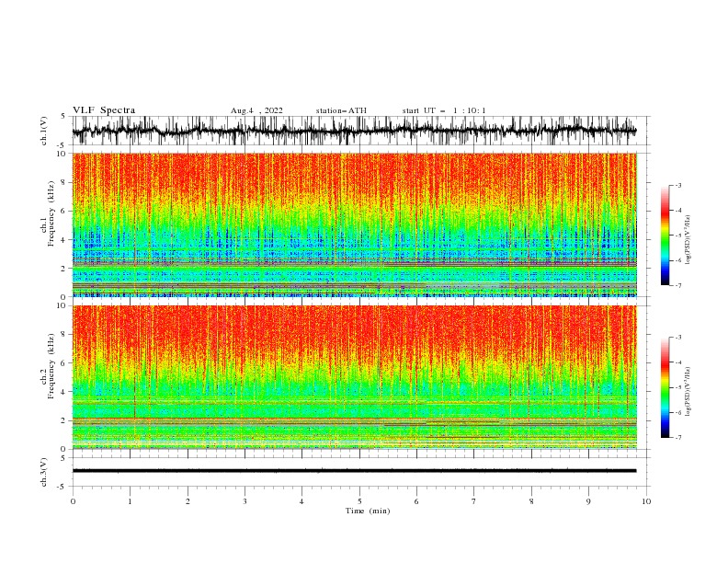Viewport: 728px width, 563px height.
Task: Click the "Aug.4 , 2022" date text
Action: click(256, 110)
